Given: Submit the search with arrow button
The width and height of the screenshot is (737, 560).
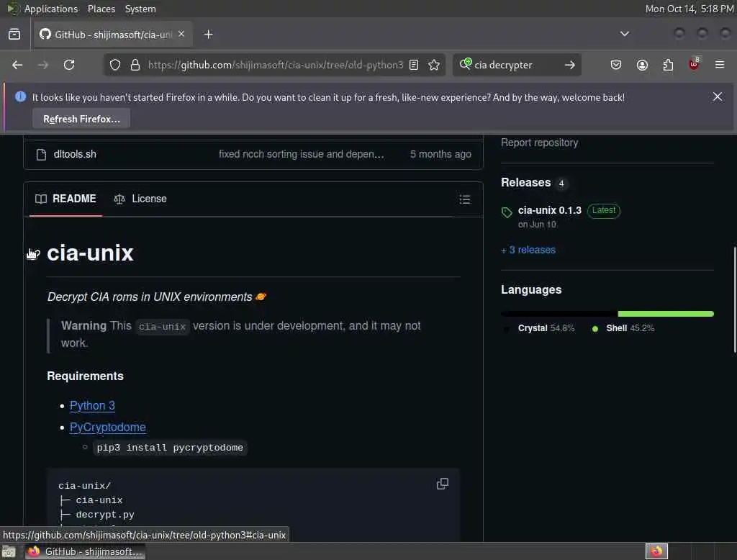Looking at the screenshot, I should click(570, 65).
